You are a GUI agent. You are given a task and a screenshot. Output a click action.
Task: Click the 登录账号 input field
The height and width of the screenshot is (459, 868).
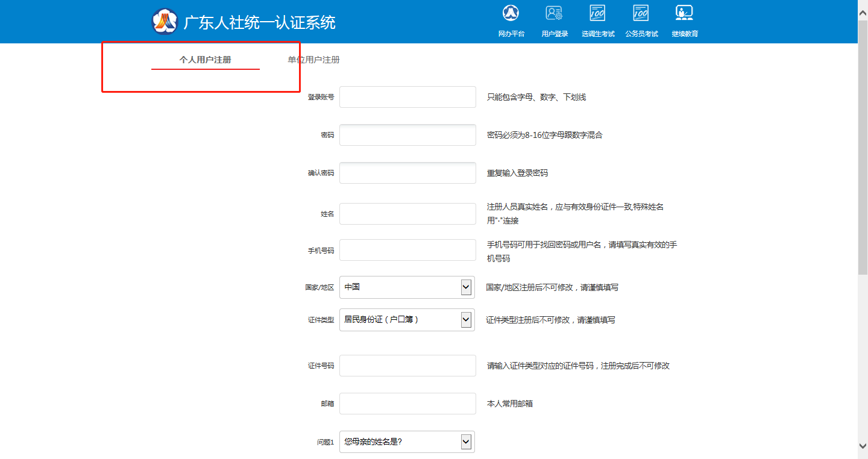point(407,97)
